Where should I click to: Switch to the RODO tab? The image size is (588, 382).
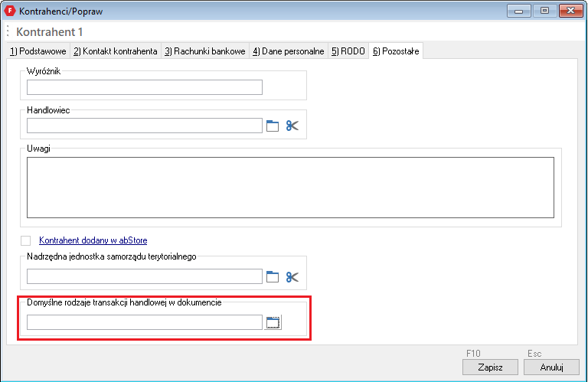tap(348, 51)
